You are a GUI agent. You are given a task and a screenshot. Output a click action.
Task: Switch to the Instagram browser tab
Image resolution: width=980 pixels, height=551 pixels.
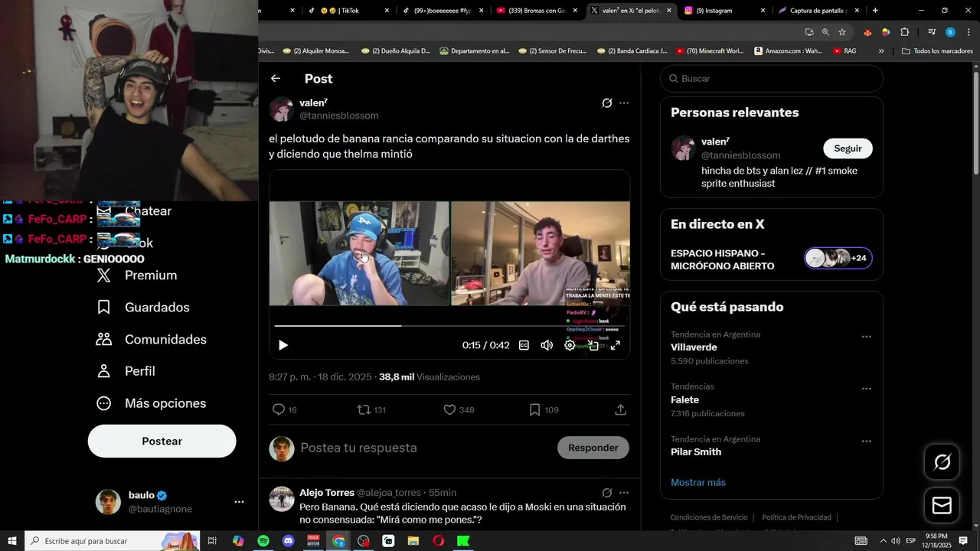(723, 11)
